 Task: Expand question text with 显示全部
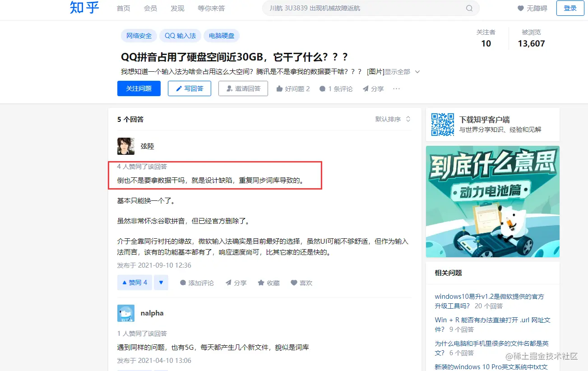click(x=402, y=72)
